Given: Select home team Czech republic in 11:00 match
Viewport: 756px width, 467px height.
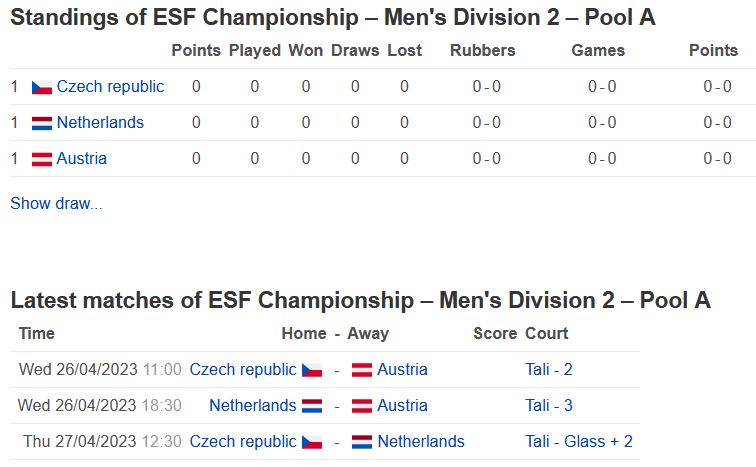Looking at the screenshot, I should (x=243, y=370).
